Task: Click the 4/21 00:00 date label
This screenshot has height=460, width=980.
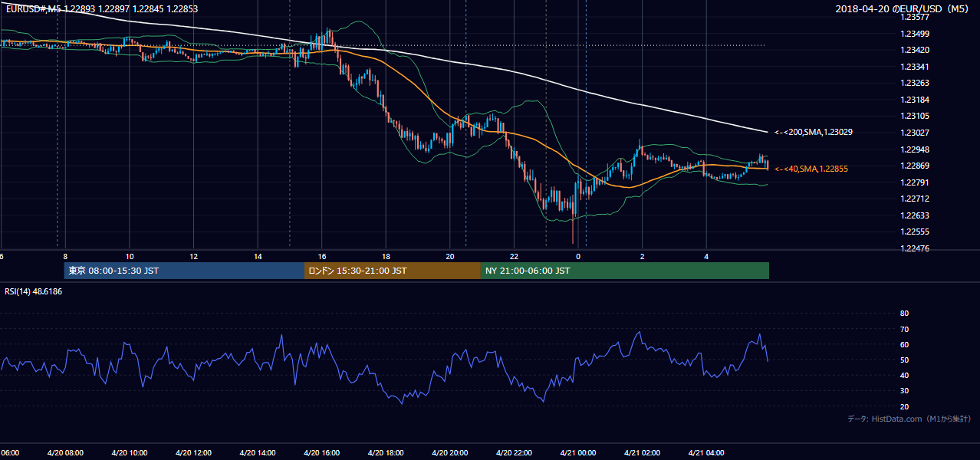Action: (x=578, y=453)
